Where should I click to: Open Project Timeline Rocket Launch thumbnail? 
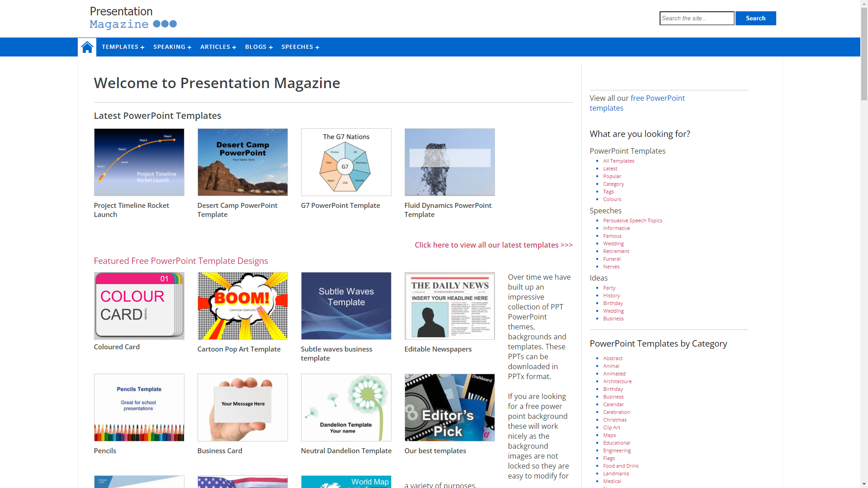click(x=139, y=162)
